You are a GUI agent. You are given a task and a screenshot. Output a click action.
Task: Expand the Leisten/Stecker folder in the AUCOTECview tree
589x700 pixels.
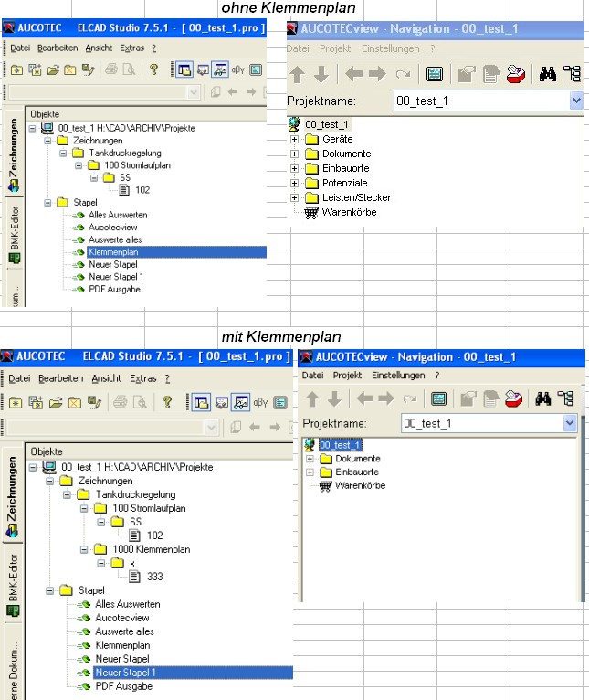tap(294, 197)
